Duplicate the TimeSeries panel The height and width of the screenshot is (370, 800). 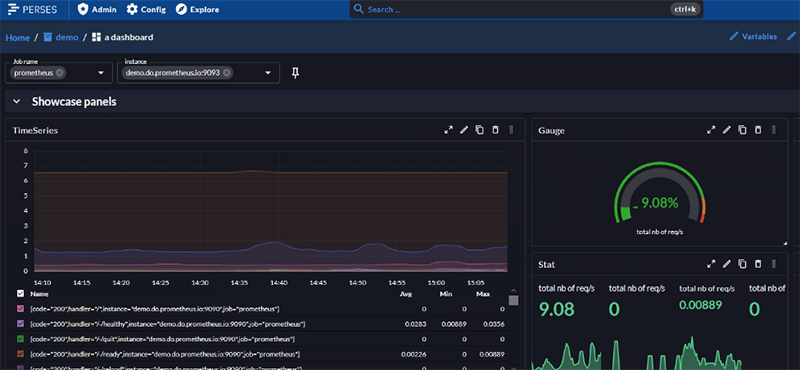480,130
